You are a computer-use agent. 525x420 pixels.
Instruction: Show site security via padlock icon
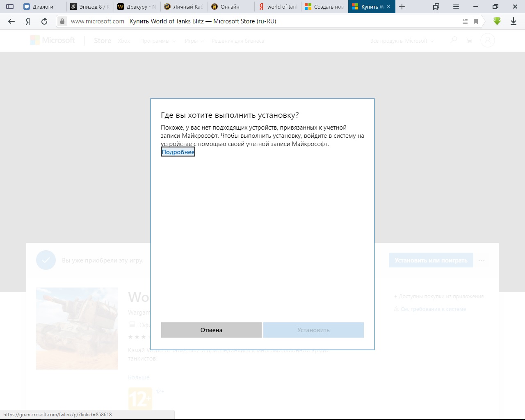pyautogui.click(x=62, y=21)
